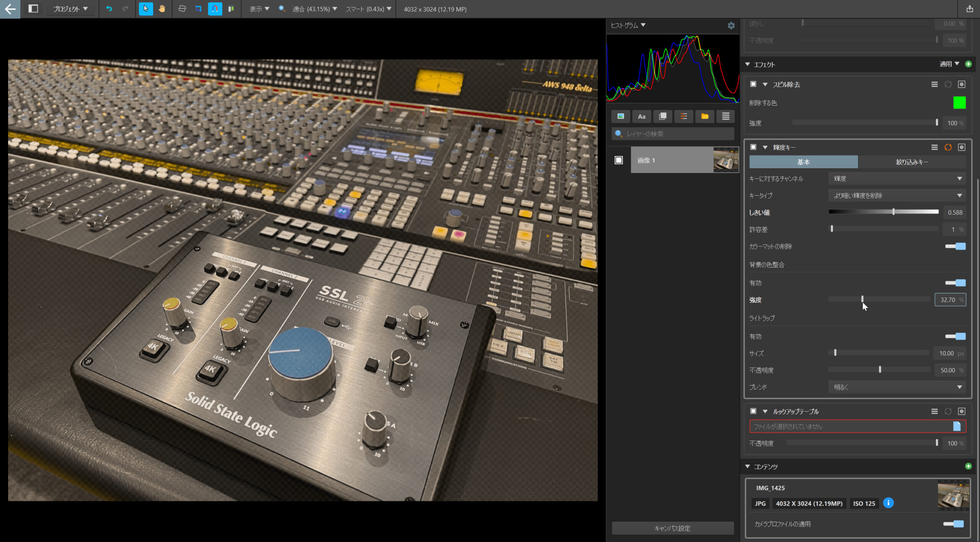Click the キャンバス設定 button
The width and height of the screenshot is (980, 542).
pos(673,528)
